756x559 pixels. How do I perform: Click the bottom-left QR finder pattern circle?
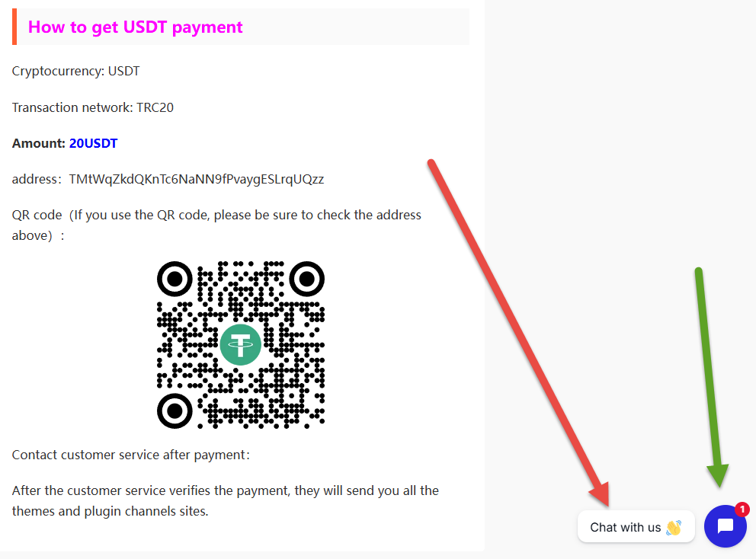175,410
